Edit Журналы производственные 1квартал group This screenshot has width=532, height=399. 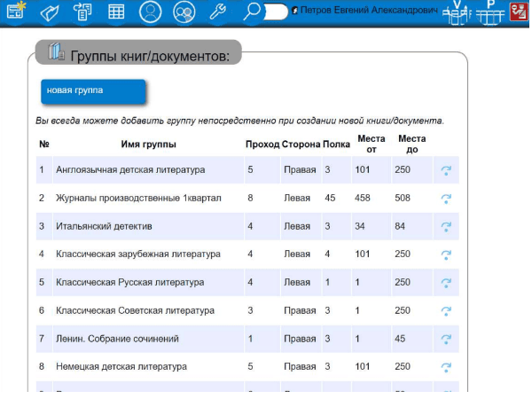click(x=446, y=199)
